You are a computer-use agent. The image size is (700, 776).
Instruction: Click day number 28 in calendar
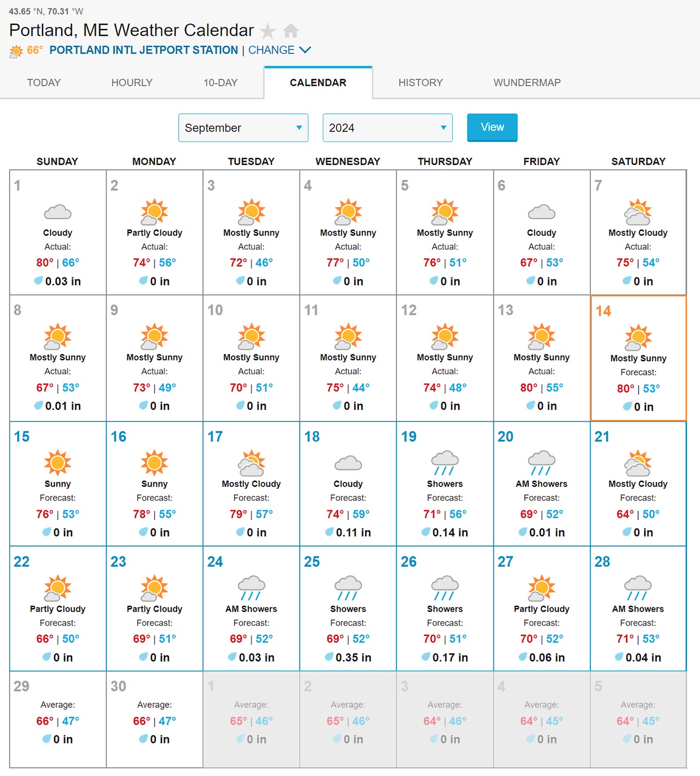(602, 562)
